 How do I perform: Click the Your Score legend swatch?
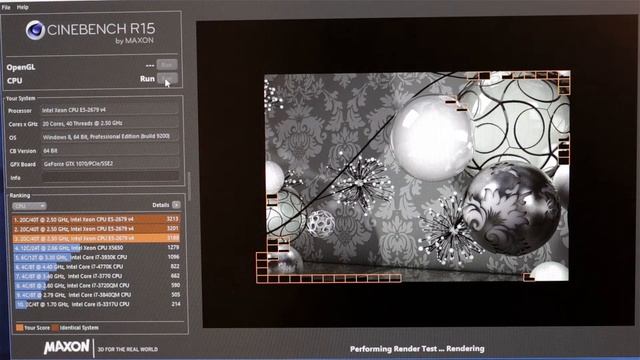pyautogui.click(x=19, y=327)
